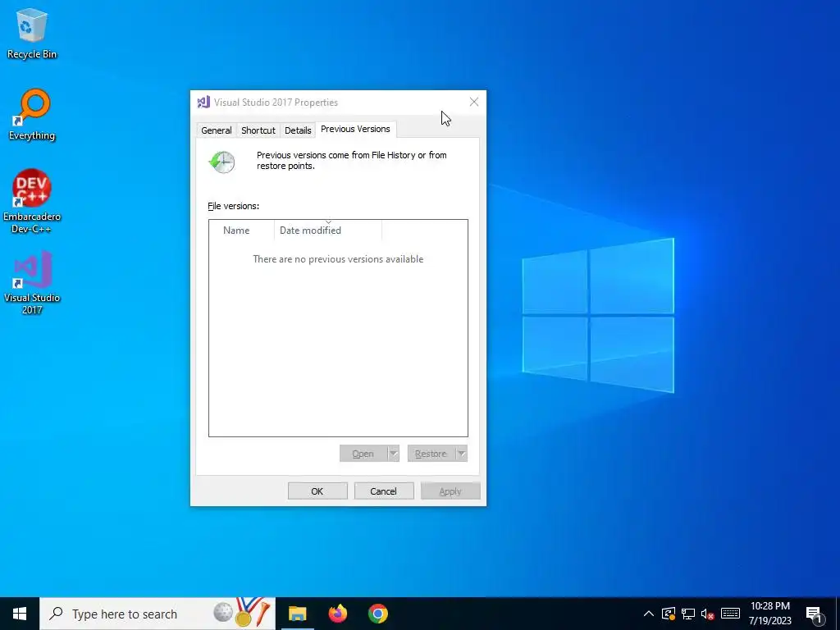Launch Firefox from the taskbar
Viewport: 840px width, 630px height.
coord(337,614)
